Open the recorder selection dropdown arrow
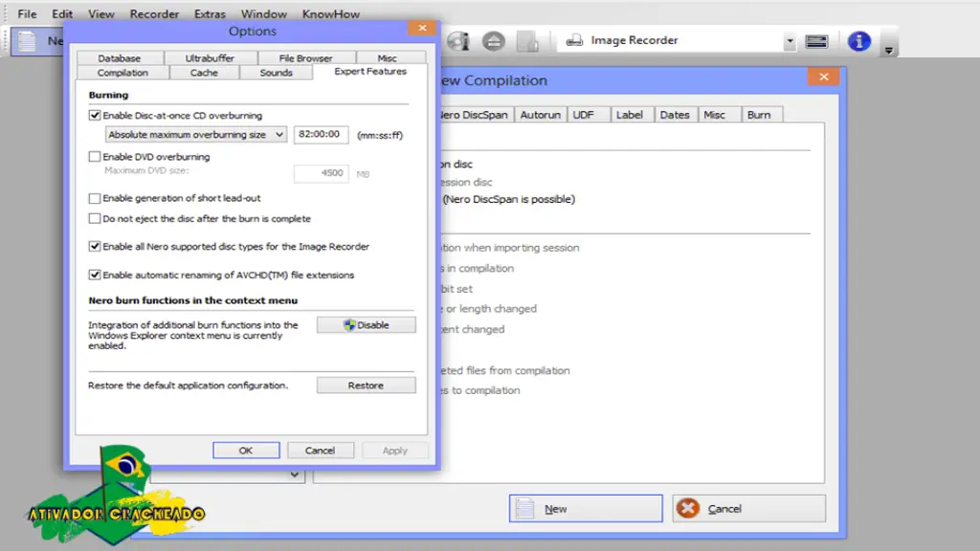980x551 pixels. [x=790, y=41]
